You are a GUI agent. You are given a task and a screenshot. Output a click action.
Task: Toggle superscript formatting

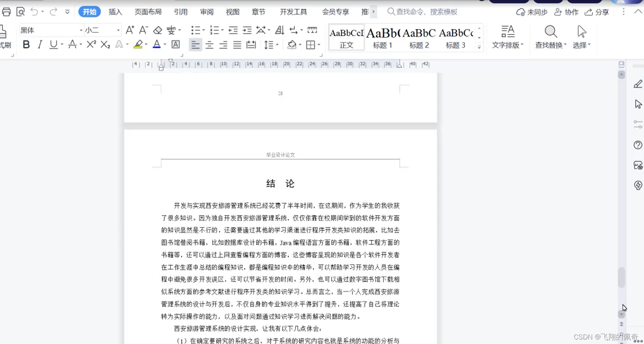coord(91,44)
